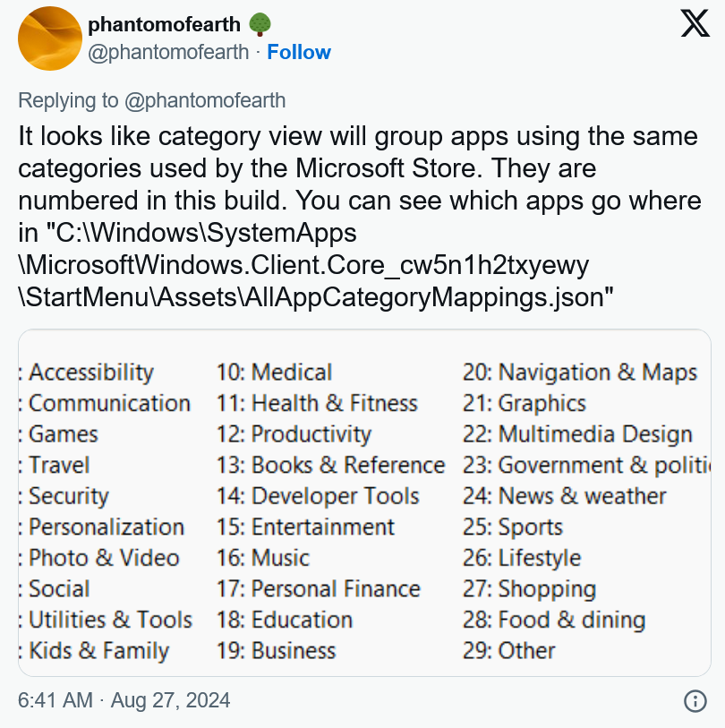Screen dimensions: 725x728
Task: Click "Kids & Family" in the image
Action: tap(98, 651)
